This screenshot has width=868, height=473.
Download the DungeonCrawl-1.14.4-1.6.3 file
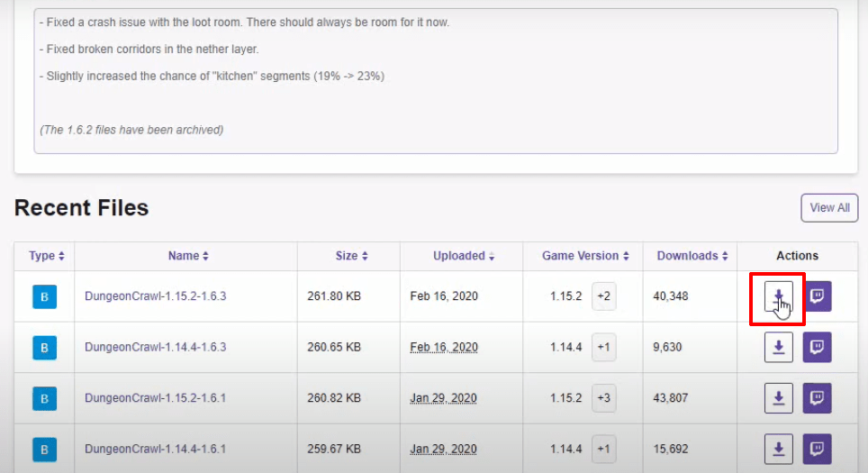click(778, 347)
